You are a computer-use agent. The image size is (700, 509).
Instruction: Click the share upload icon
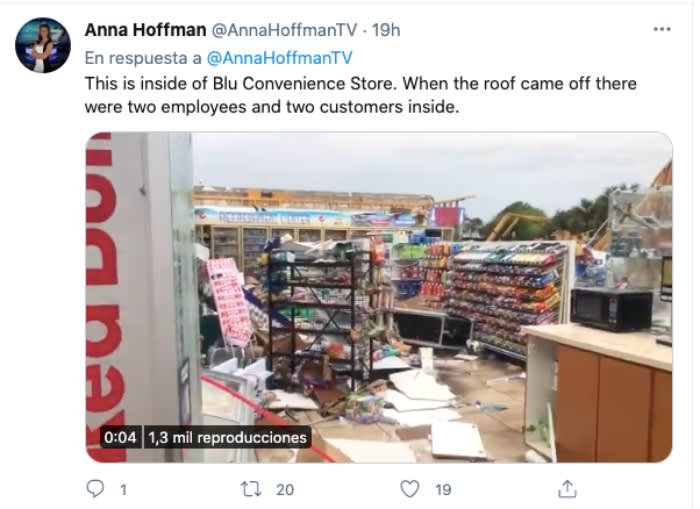(x=567, y=488)
